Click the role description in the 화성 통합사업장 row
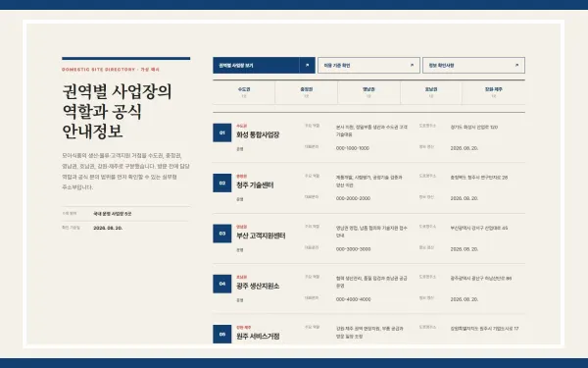 [x=371, y=131]
